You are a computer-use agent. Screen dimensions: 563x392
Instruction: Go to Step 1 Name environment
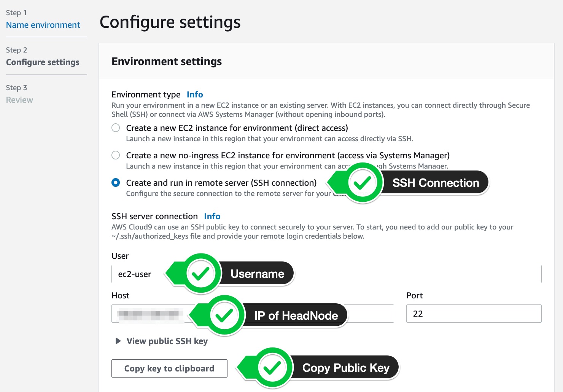click(x=43, y=25)
